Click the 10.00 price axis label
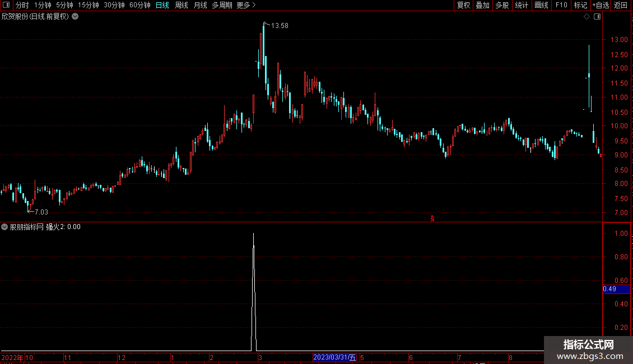 (619, 126)
